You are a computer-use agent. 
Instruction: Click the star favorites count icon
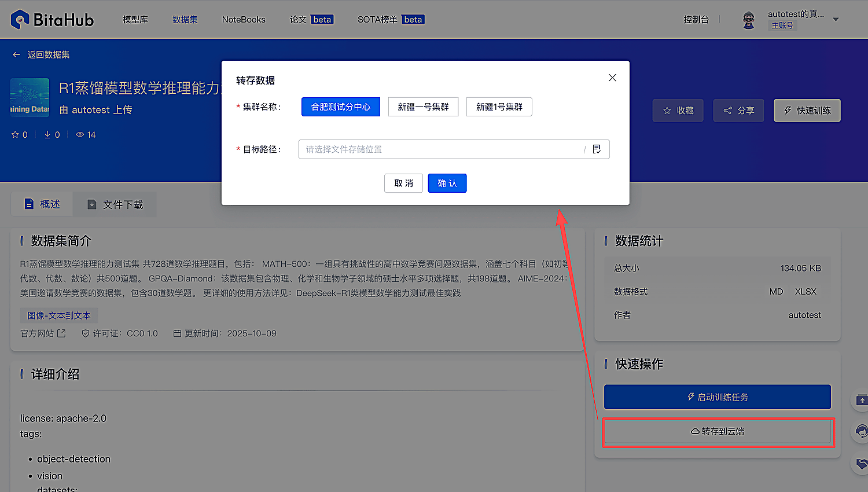point(15,135)
